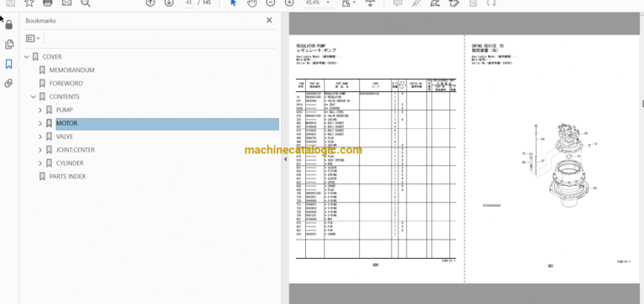Screen dimensions: 644x304
Task: Select the CYLINDER bookmark
Action: pos(70,163)
